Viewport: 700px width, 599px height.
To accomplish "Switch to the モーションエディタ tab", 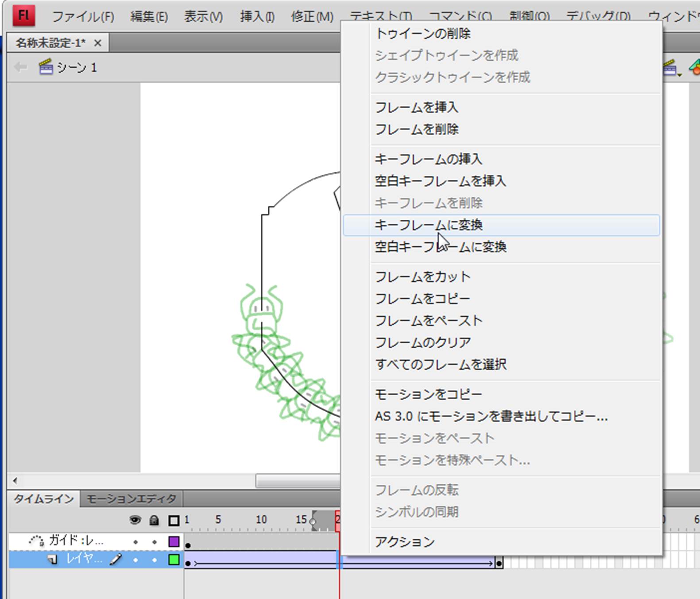I will (131, 499).
